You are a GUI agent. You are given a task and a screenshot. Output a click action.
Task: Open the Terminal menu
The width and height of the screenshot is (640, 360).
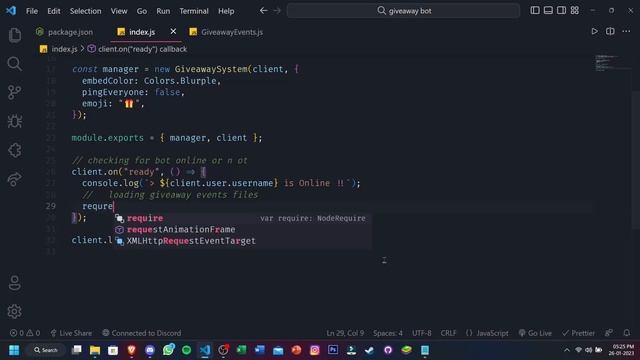[x=194, y=11]
